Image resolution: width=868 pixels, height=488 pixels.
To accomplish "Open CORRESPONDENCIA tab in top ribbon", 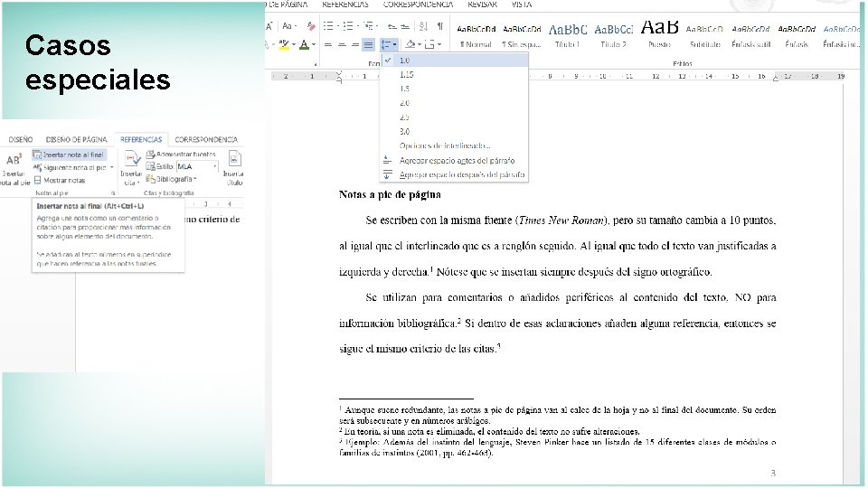I will pos(418,5).
